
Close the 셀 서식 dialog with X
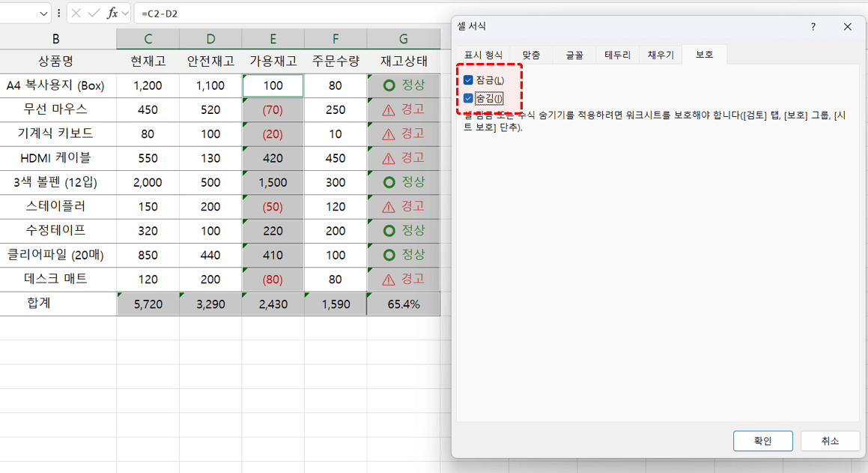pos(848,27)
